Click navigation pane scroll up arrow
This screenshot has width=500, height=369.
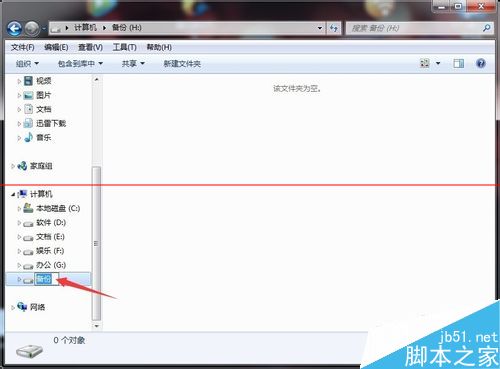(96, 80)
